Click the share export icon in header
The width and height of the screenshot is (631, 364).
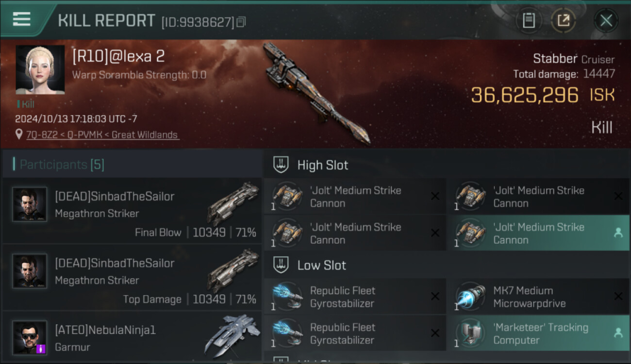point(563,20)
